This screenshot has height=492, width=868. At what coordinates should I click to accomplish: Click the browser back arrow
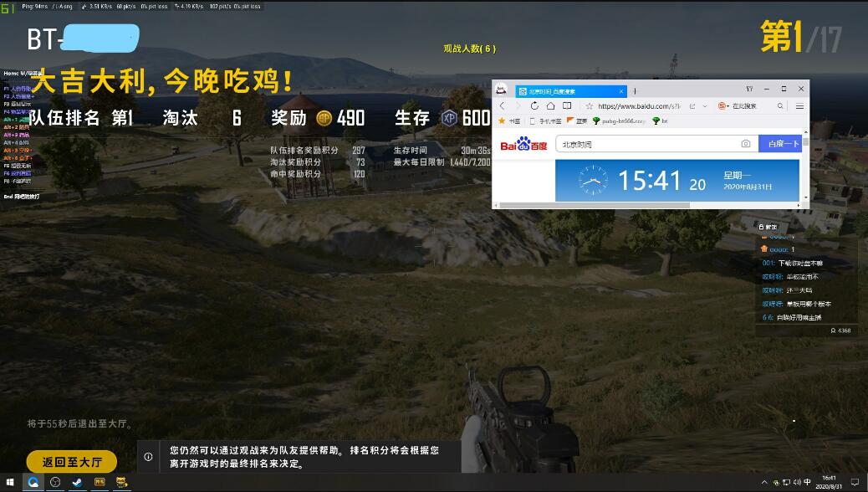pyautogui.click(x=502, y=106)
